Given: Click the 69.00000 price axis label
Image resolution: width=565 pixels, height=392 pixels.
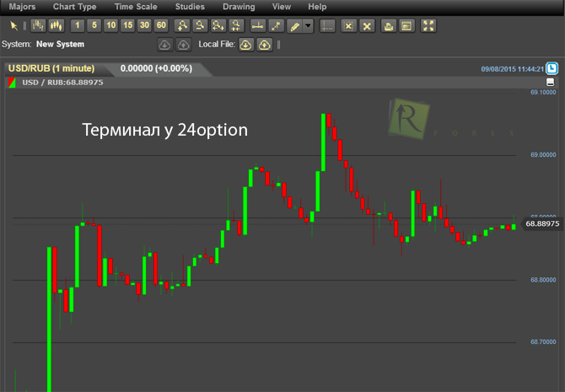Looking at the screenshot, I should click(x=543, y=155).
